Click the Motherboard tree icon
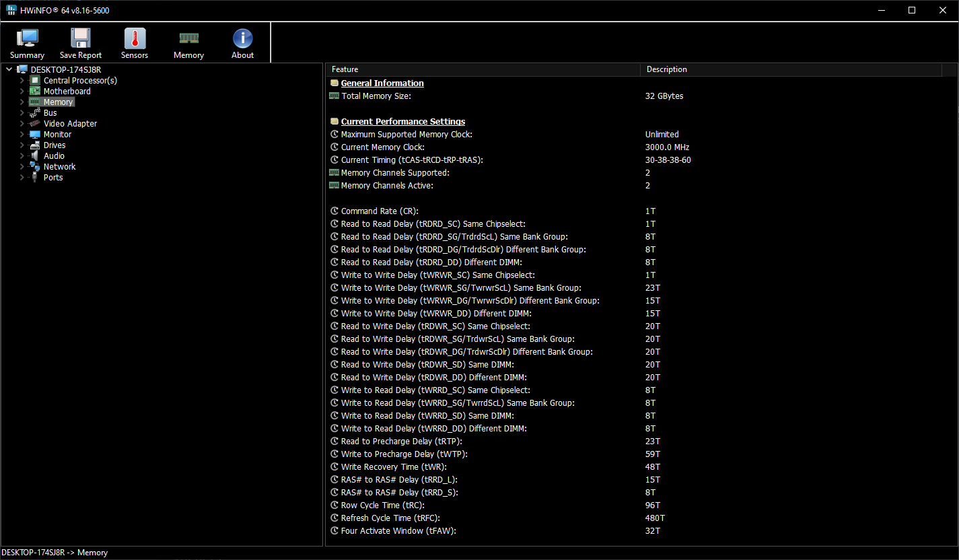 (34, 92)
